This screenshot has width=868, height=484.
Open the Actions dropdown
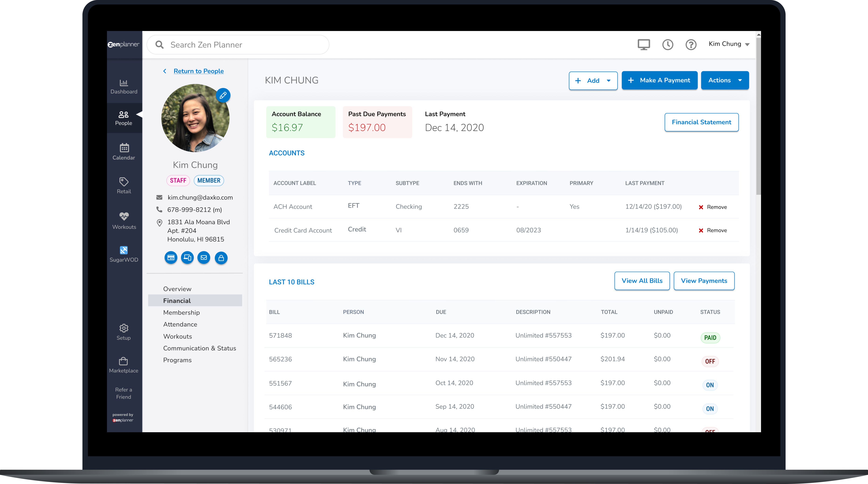click(725, 80)
